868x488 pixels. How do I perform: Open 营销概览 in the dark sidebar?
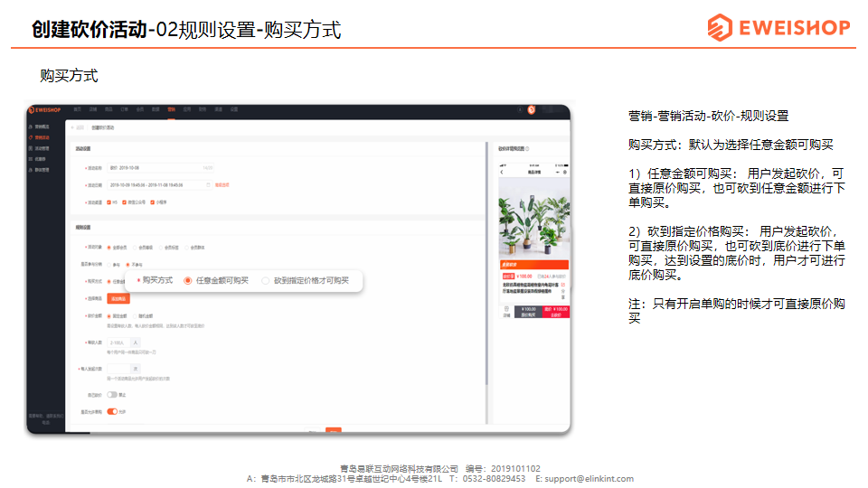(x=39, y=127)
